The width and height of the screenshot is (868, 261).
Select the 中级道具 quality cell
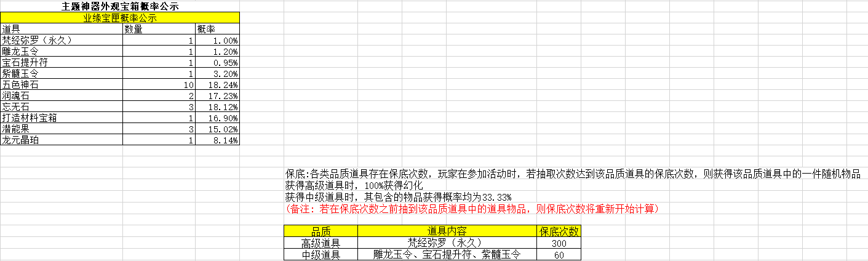(321, 254)
